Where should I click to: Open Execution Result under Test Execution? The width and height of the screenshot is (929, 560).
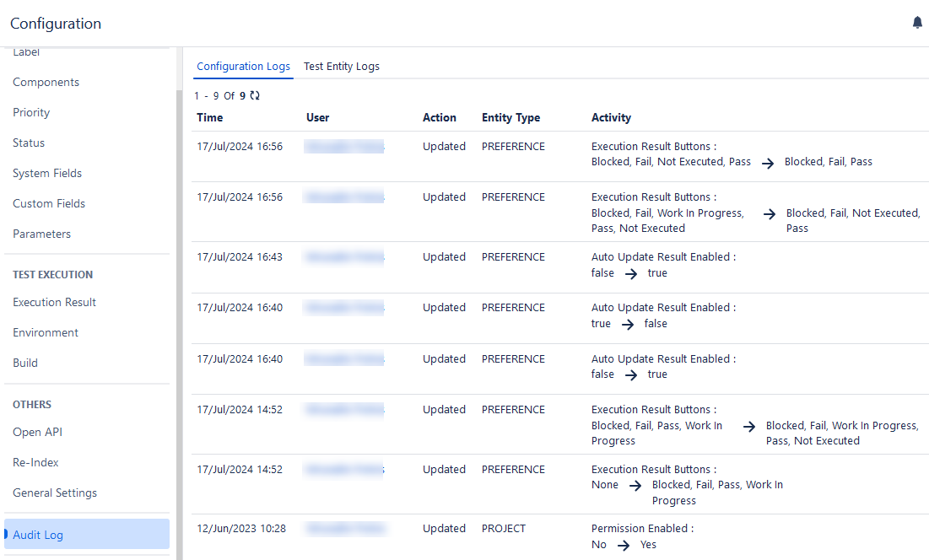[53, 302]
